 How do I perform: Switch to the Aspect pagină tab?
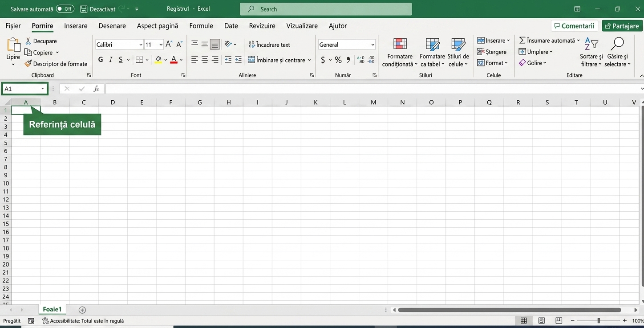coord(158,26)
